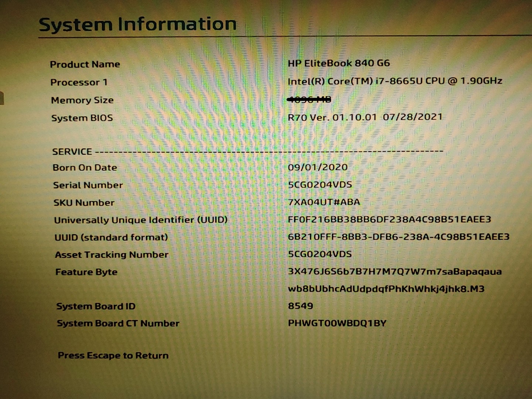Select the Product Name label

tap(85, 64)
